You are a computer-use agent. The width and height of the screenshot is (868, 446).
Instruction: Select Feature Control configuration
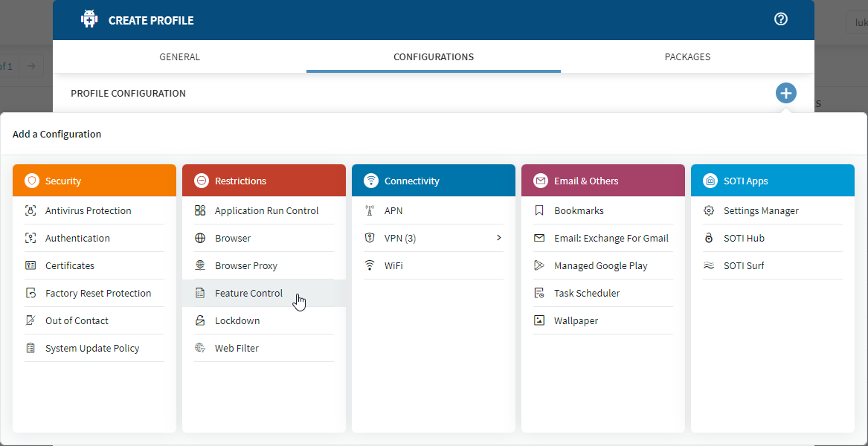click(264, 294)
